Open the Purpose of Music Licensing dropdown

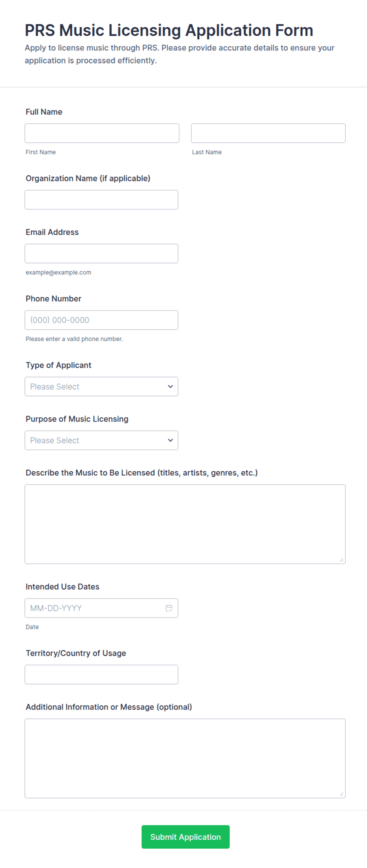[x=101, y=440]
